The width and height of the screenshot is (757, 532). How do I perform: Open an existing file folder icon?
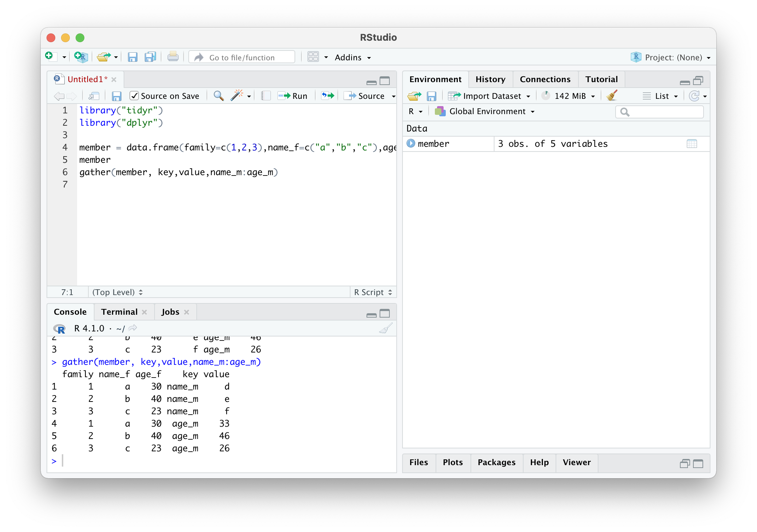point(104,57)
